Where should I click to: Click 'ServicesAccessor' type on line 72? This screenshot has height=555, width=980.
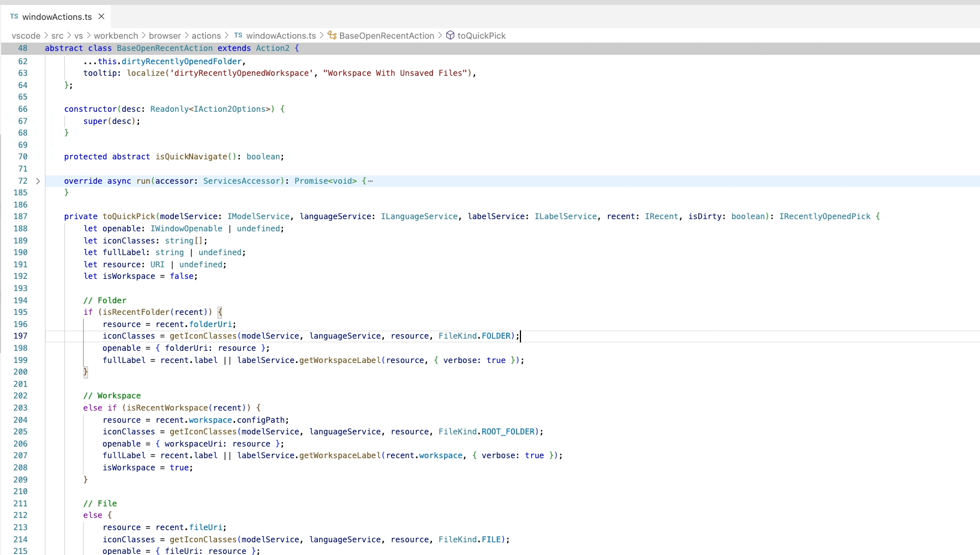pyautogui.click(x=241, y=181)
